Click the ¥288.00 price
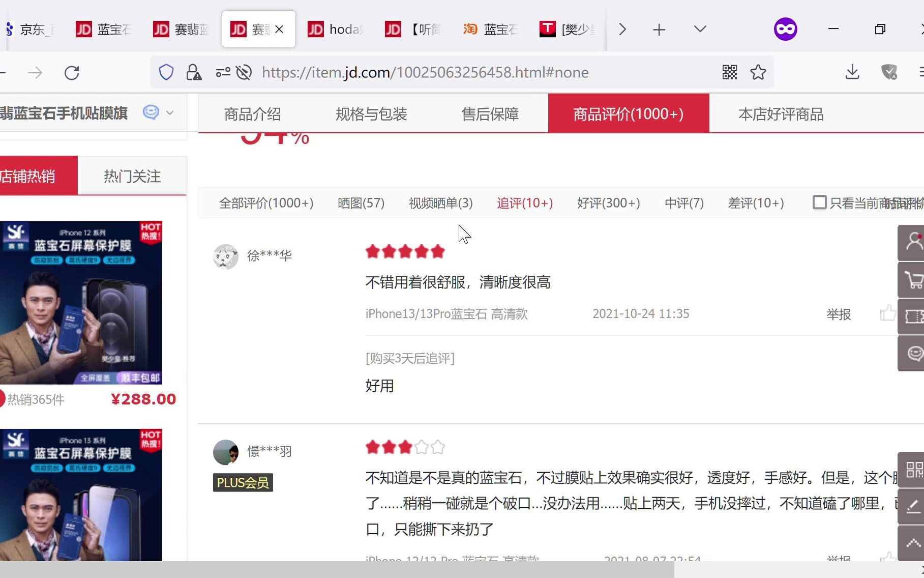 143,399
